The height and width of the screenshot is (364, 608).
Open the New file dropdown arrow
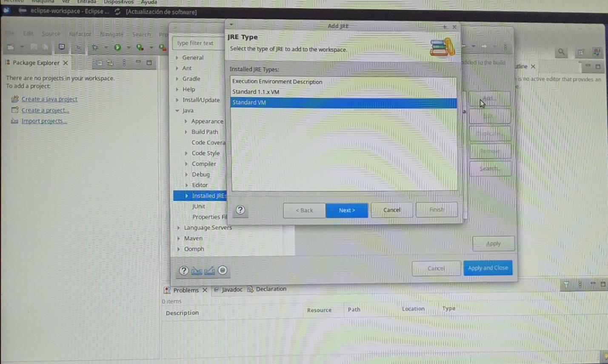tap(22, 47)
